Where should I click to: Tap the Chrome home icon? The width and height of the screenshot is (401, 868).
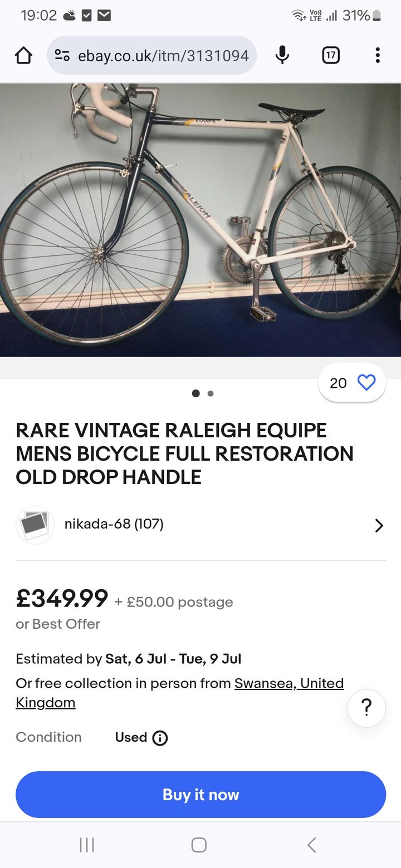23,55
